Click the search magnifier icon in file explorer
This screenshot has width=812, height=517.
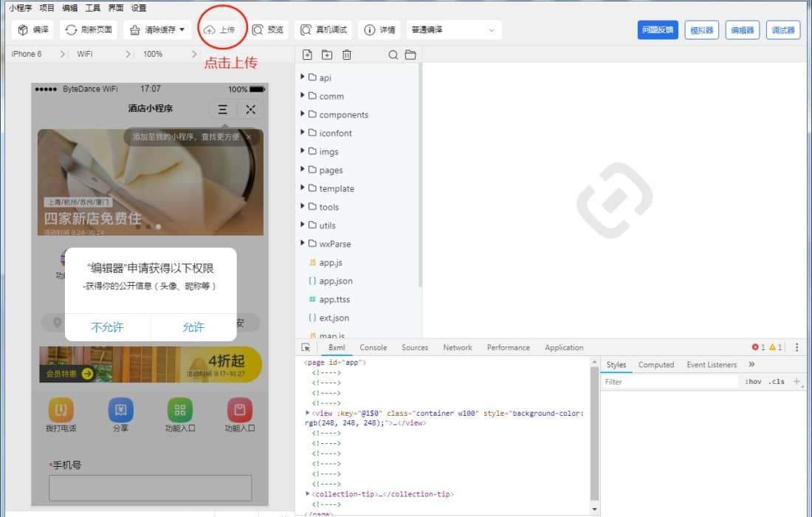pos(393,55)
